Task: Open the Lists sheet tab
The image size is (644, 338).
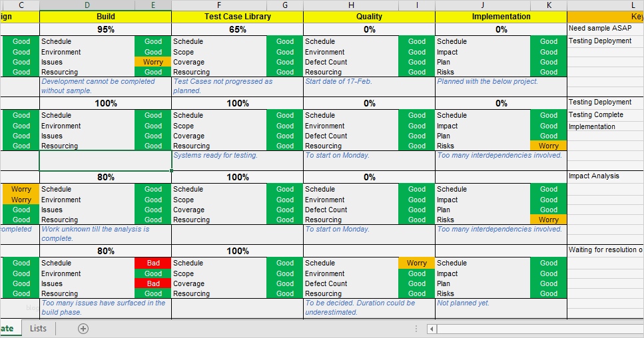Action: pos(38,329)
